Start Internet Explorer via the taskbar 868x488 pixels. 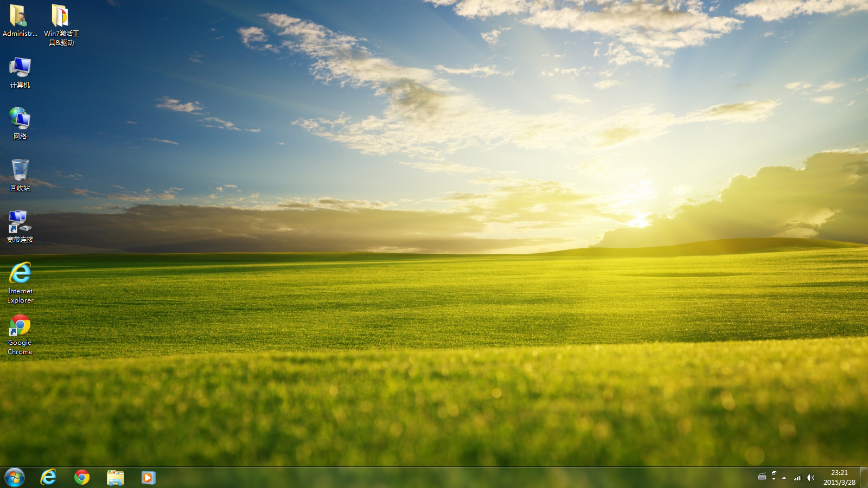48,478
